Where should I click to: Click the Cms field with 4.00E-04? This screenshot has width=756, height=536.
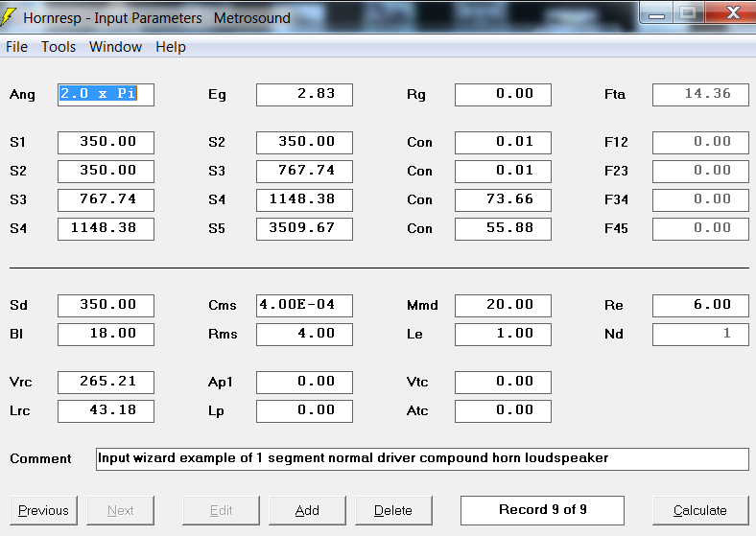tap(305, 306)
